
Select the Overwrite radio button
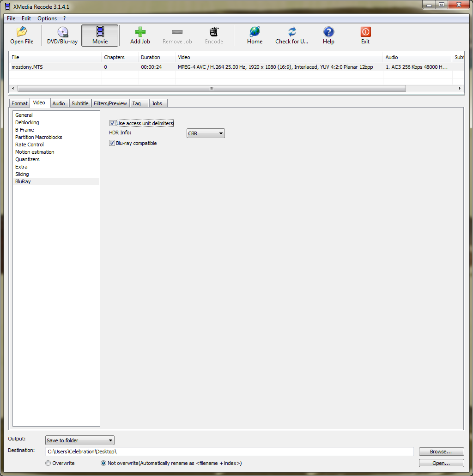coord(48,463)
